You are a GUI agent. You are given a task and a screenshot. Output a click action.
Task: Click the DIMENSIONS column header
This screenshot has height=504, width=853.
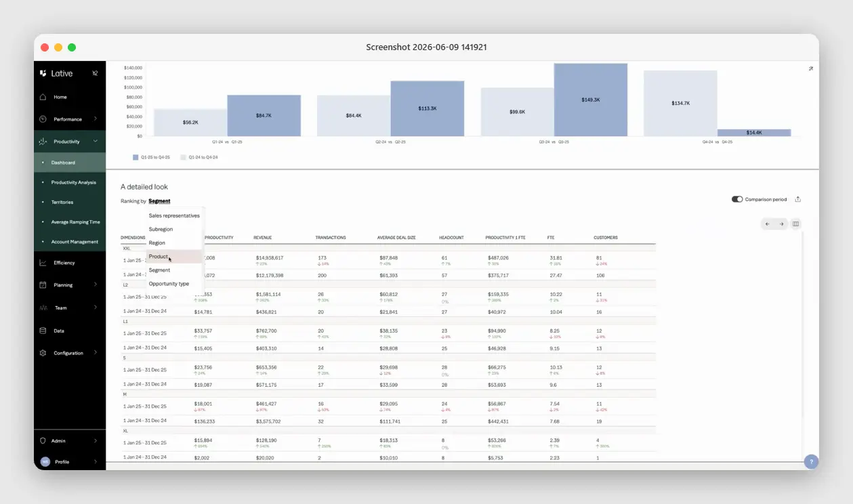point(133,238)
